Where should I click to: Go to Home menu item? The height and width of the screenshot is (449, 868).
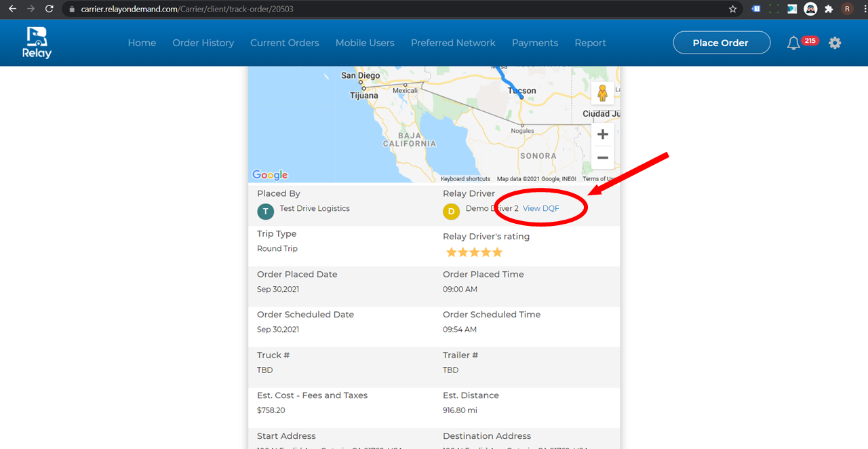coord(142,43)
